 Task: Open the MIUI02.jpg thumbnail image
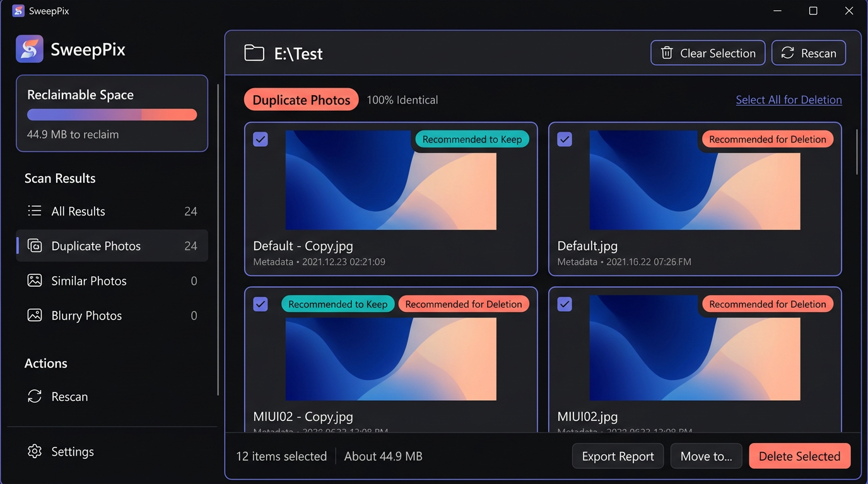pos(695,349)
